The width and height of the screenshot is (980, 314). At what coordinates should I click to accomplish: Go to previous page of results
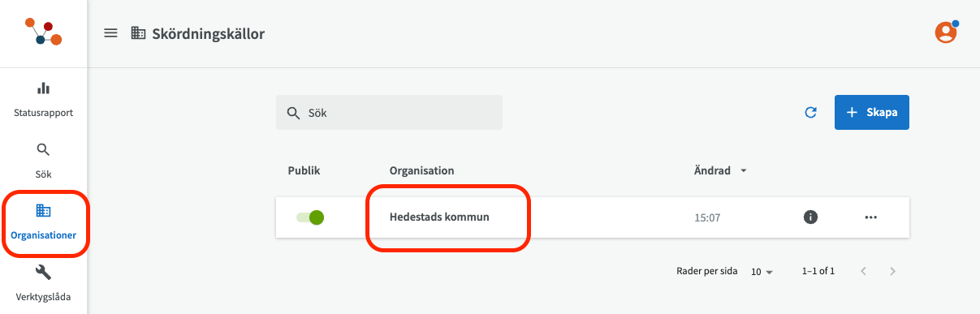(863, 271)
